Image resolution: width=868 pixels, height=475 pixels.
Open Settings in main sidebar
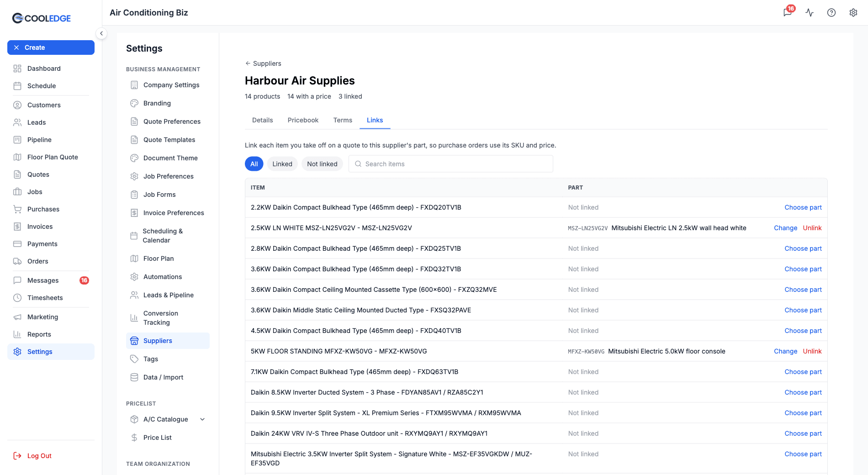pyautogui.click(x=51, y=352)
